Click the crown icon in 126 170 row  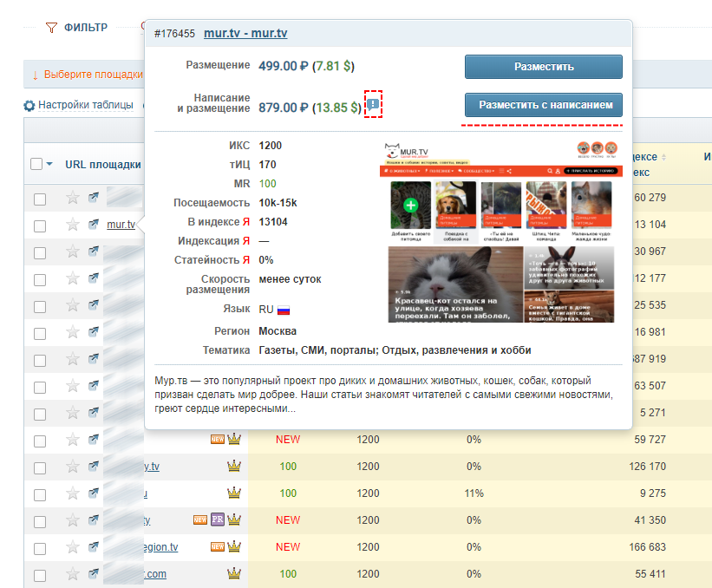pos(234,466)
